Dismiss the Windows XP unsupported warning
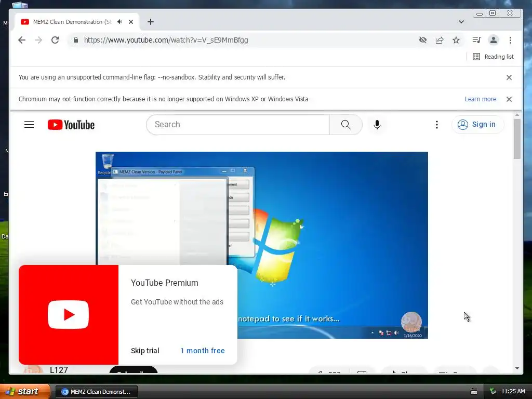The width and height of the screenshot is (532, 399). point(509,99)
